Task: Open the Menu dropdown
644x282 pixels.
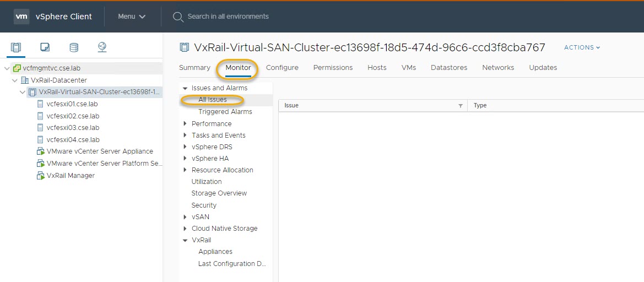Action: click(132, 17)
